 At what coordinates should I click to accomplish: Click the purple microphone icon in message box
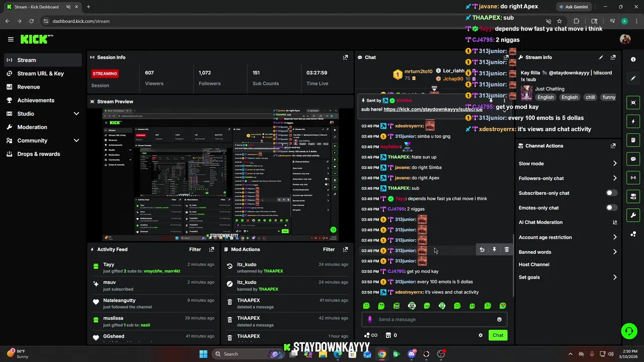(370, 319)
